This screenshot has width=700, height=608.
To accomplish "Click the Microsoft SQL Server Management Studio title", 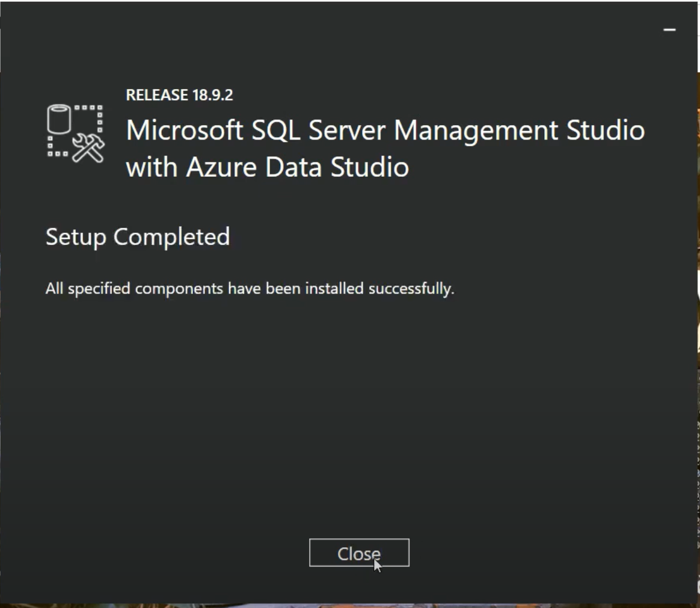I will (x=385, y=130).
